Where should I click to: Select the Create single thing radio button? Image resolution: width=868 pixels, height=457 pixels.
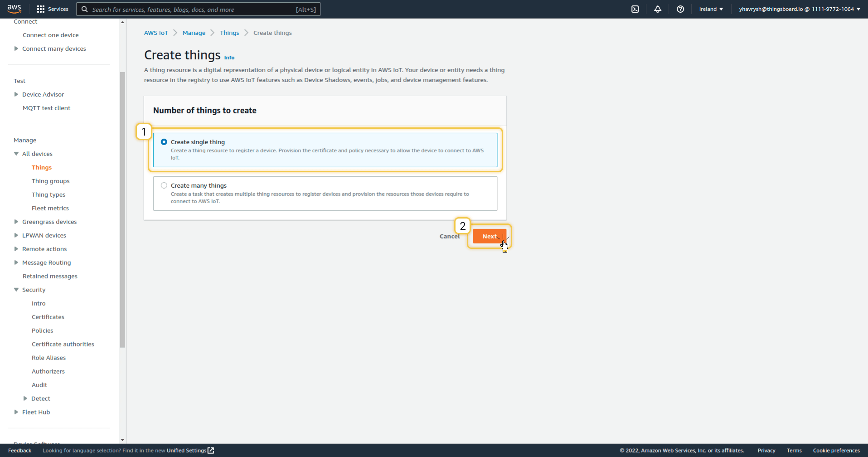164,142
